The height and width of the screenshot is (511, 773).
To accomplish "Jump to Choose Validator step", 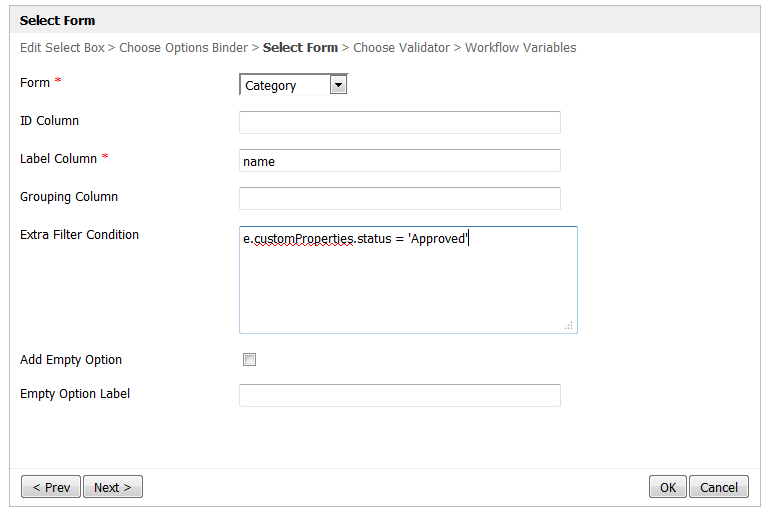I will 401,48.
